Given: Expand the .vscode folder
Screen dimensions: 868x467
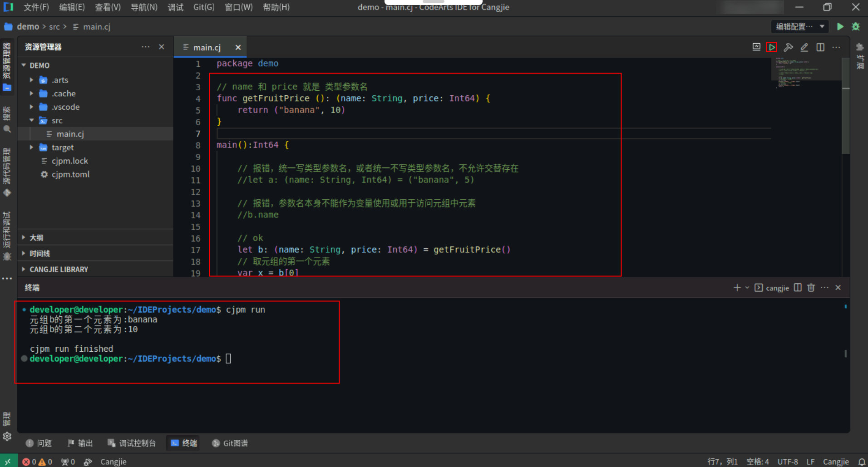Looking at the screenshot, I should click(31, 107).
